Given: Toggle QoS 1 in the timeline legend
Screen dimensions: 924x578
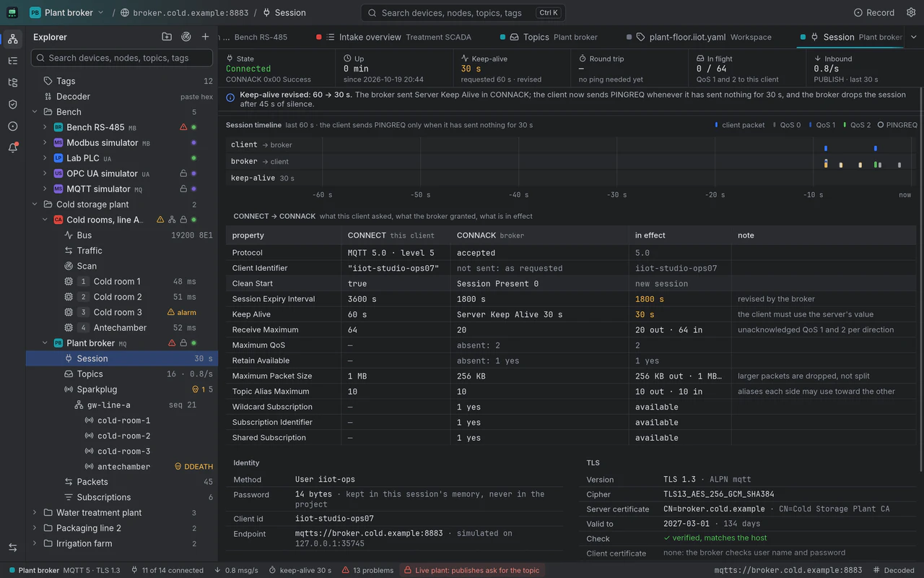Looking at the screenshot, I should (x=821, y=125).
